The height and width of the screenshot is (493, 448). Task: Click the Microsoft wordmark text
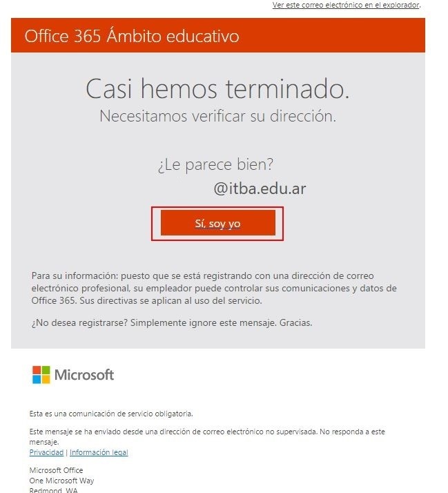[x=84, y=375]
